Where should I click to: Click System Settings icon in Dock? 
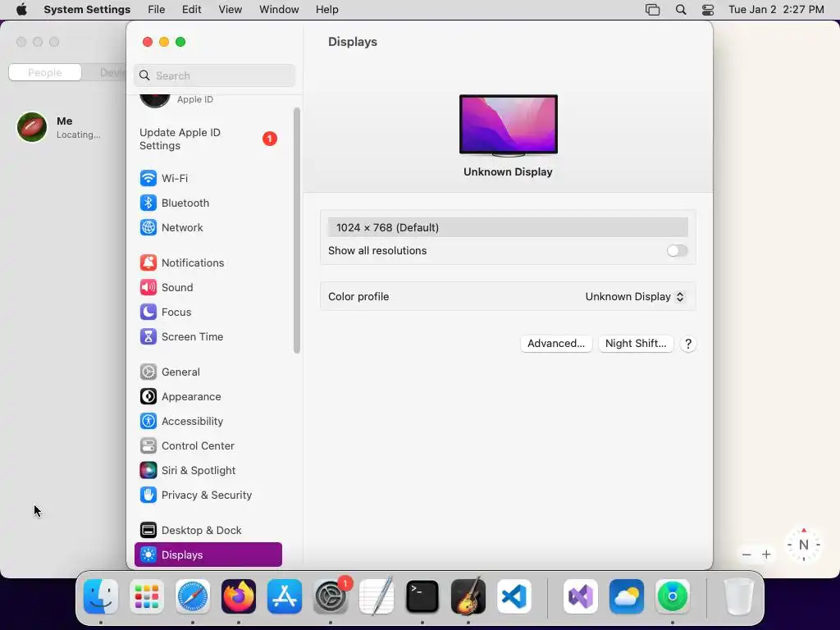point(331,596)
